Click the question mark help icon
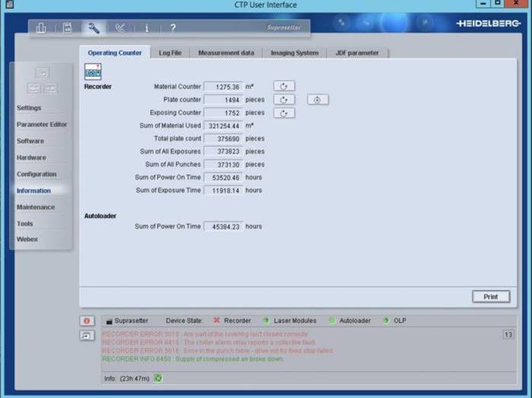Screen dimensions: 532x398 173,28
